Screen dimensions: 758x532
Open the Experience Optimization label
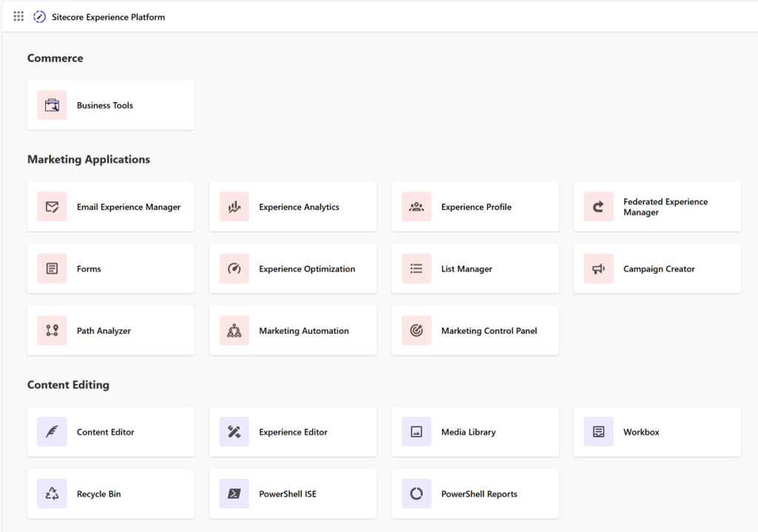(x=307, y=269)
